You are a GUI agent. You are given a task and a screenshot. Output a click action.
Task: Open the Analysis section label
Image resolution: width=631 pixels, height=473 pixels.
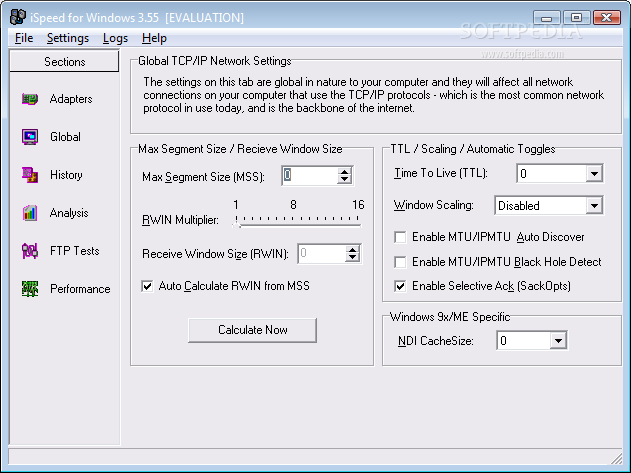coord(69,213)
